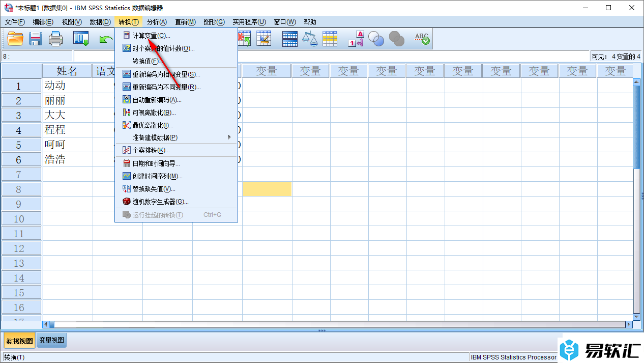Click cell containing 动动

pos(67,86)
